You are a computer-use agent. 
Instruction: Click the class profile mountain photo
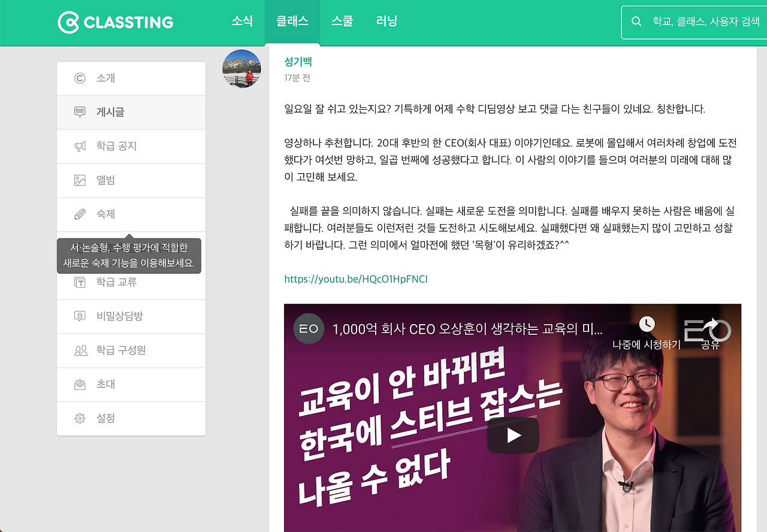click(241, 68)
